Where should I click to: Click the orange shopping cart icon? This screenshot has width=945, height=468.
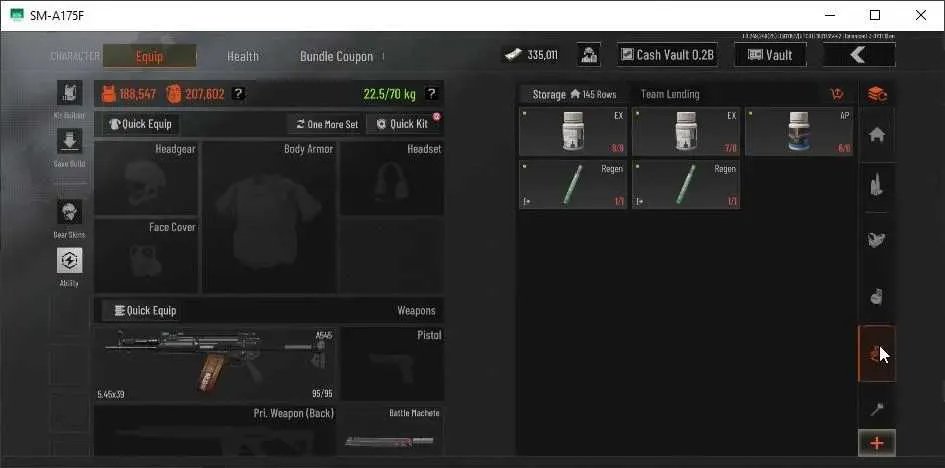click(x=837, y=94)
